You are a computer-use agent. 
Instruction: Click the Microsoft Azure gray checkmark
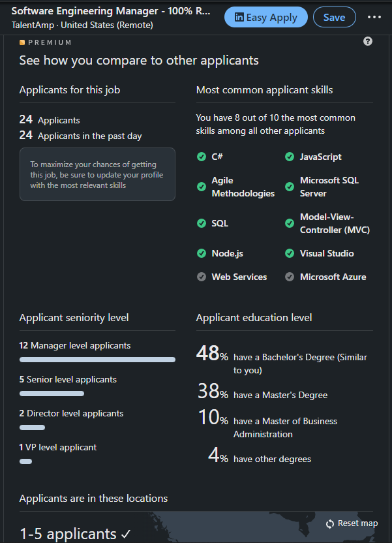tap(290, 277)
